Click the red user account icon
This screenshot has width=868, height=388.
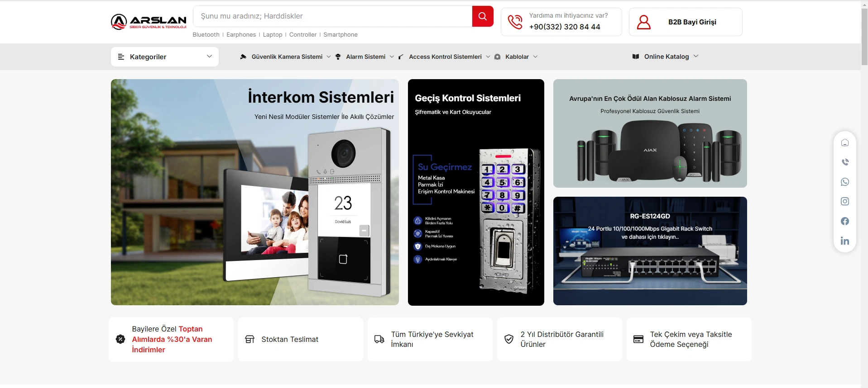(x=643, y=22)
